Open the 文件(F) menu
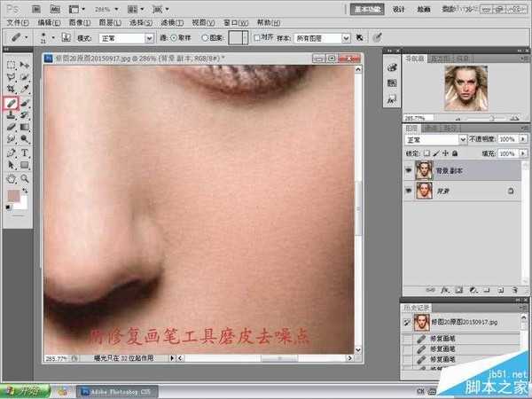 coord(18,23)
